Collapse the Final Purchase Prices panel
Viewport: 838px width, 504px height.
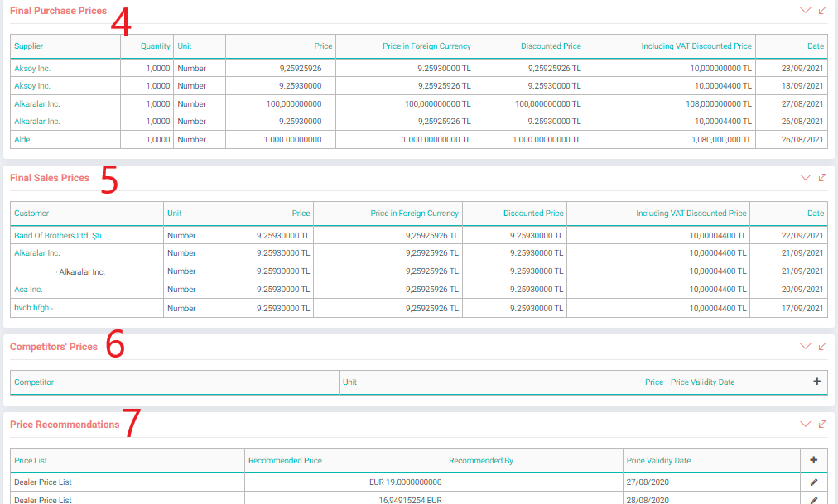805,11
